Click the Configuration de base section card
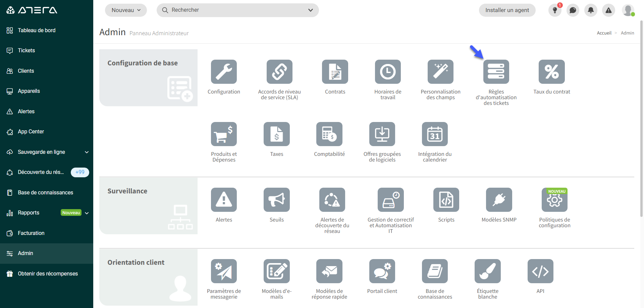 coord(148,78)
